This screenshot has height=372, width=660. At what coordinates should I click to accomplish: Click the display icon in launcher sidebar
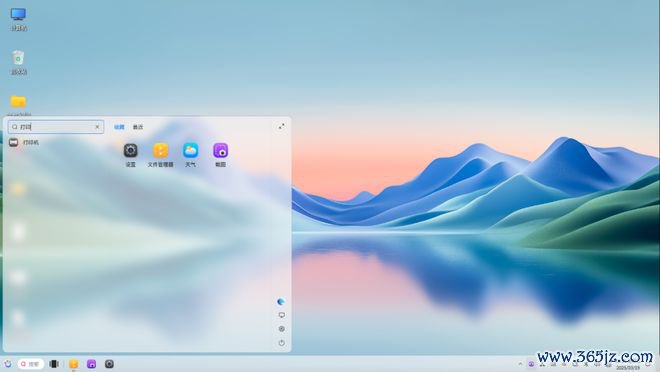282,315
